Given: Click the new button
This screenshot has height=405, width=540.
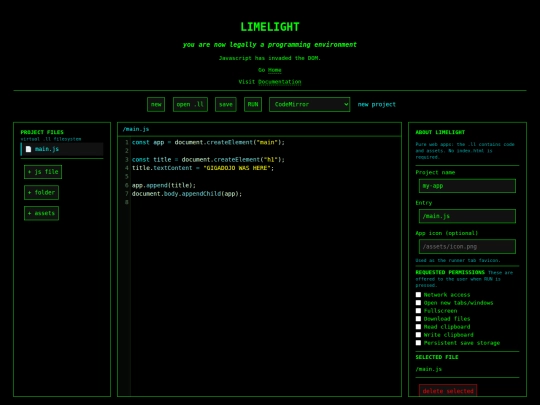Looking at the screenshot, I should [x=156, y=104].
